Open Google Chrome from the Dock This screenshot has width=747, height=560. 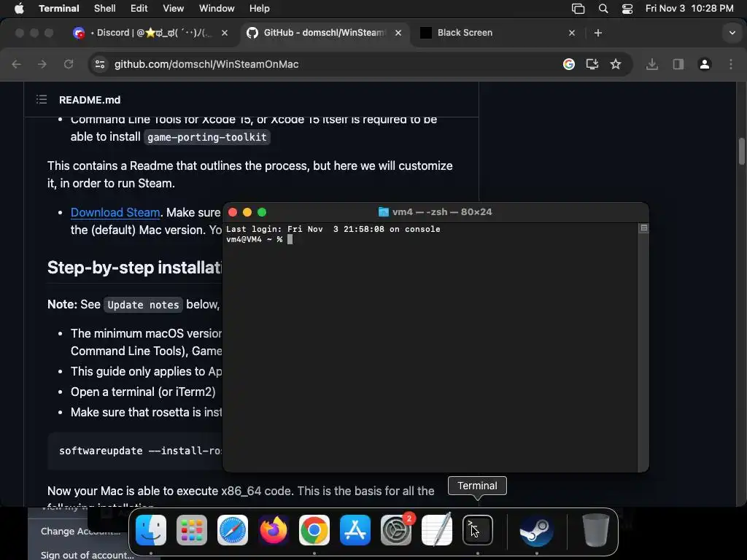314,530
